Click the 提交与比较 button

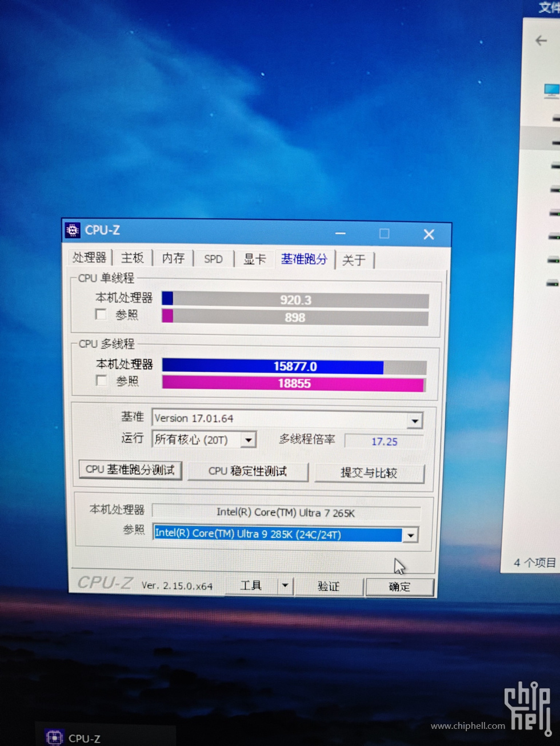click(369, 473)
